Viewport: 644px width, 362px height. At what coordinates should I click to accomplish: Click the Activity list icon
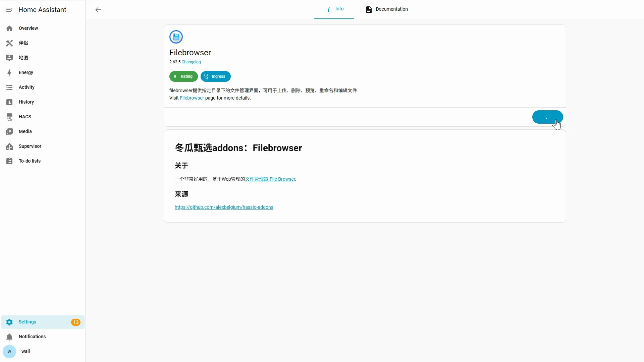[x=9, y=87]
